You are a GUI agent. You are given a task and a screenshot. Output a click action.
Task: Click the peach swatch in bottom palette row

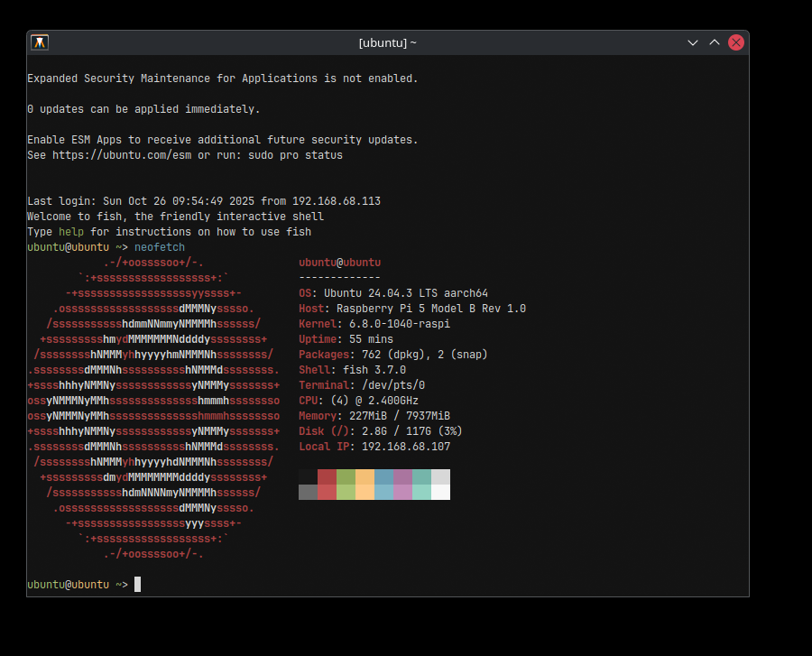pyautogui.click(x=364, y=493)
